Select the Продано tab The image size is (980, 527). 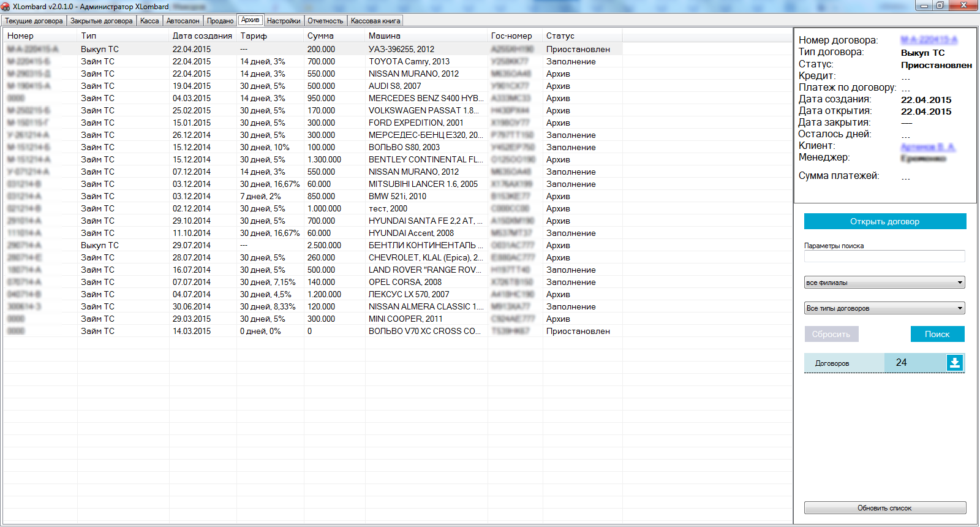[220, 21]
